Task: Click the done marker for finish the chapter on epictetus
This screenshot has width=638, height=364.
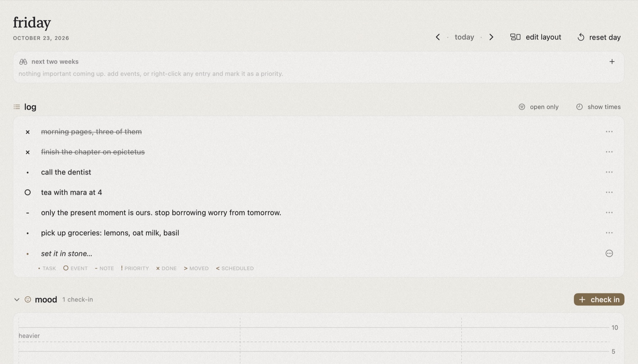Action: tap(28, 152)
